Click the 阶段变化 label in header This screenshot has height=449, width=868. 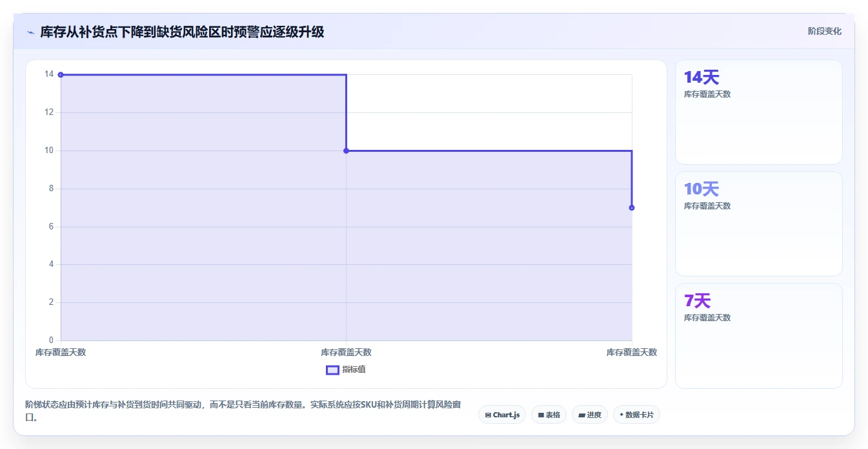click(824, 31)
